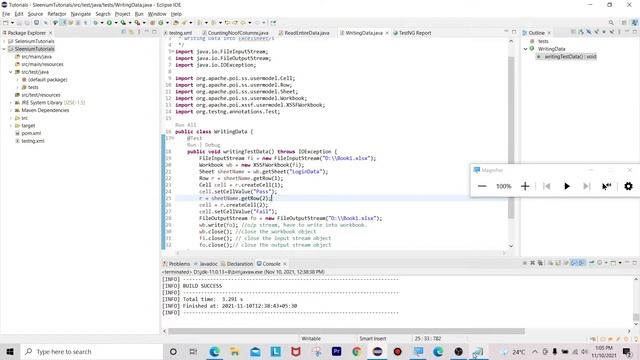The width and height of the screenshot is (640, 360).
Task: Open the Declaration tab
Action: [237, 264]
